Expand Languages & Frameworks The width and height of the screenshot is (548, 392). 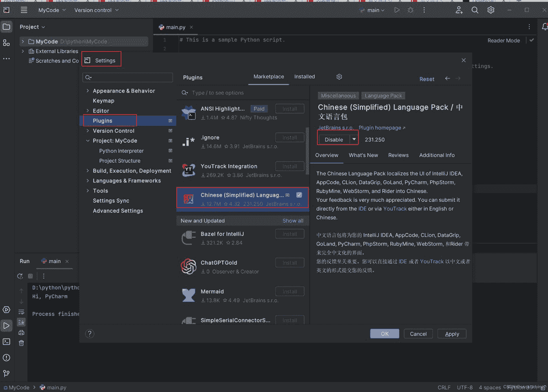pos(88,181)
